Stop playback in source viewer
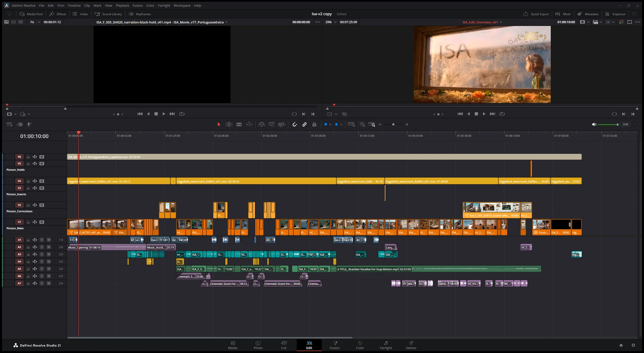Viewport: 644px width, 353px height. point(156,114)
